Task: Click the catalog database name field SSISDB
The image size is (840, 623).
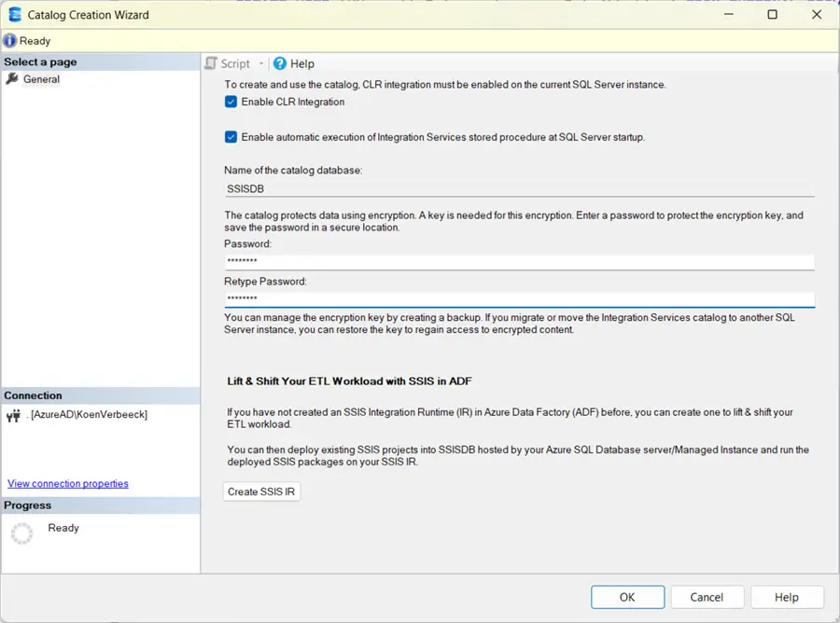Action: coord(519,189)
